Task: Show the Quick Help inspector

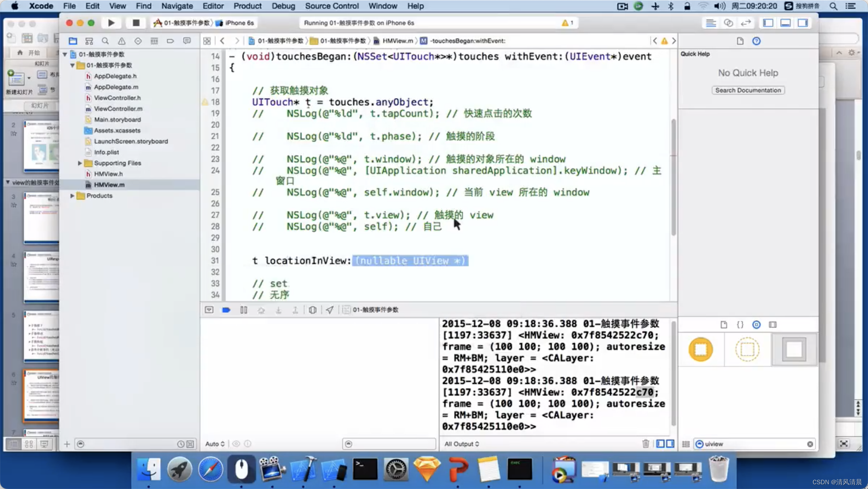Action: [x=756, y=41]
